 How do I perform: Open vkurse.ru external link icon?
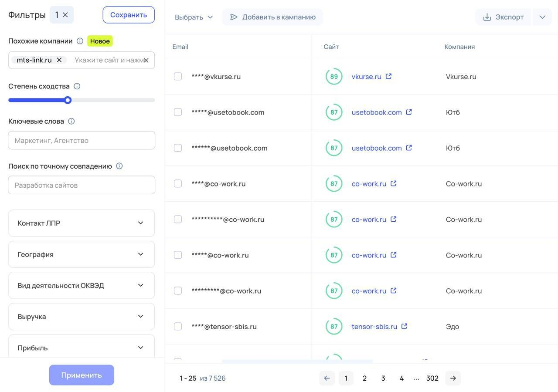point(388,76)
